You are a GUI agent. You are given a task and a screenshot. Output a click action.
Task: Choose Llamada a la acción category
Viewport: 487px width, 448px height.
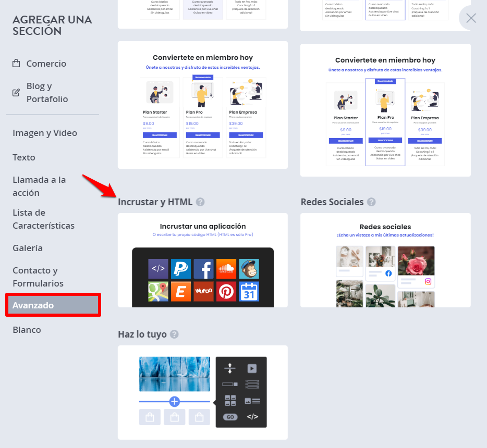click(x=39, y=186)
